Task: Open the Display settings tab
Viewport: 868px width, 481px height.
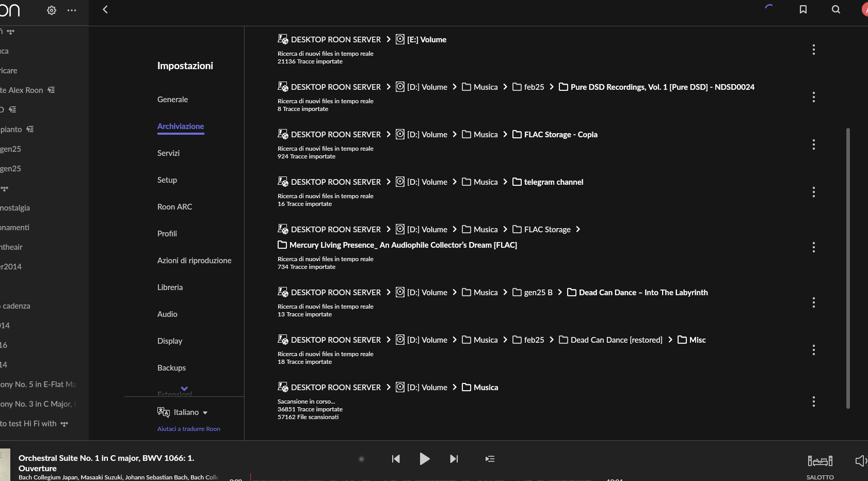Action: click(x=170, y=341)
